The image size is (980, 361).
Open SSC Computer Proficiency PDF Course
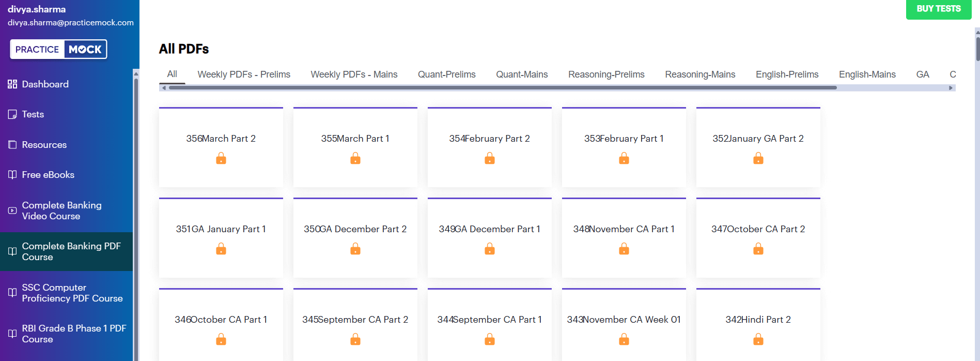[72, 293]
